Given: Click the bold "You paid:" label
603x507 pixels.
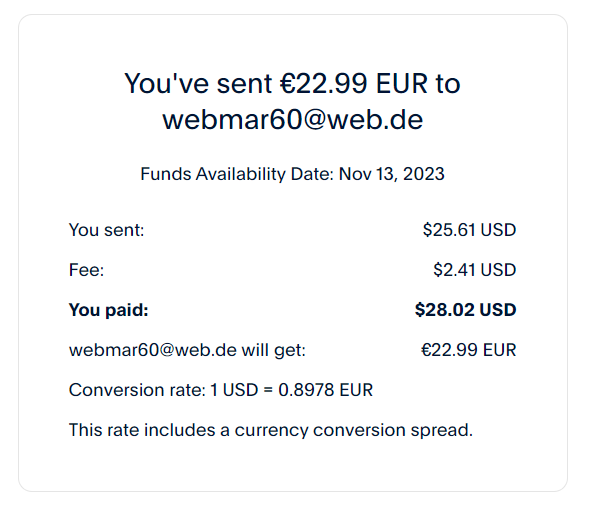Looking at the screenshot, I should click(x=108, y=310).
